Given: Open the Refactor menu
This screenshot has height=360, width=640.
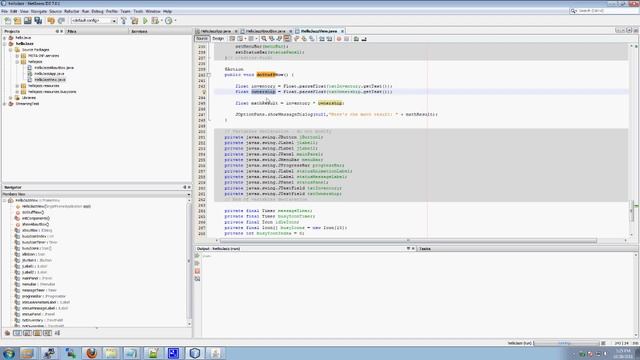Looking at the screenshot, I should point(71,11).
